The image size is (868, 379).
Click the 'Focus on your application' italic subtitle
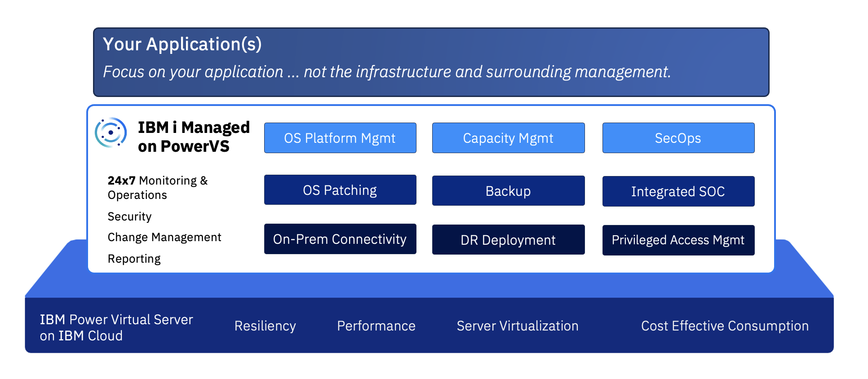387,72
